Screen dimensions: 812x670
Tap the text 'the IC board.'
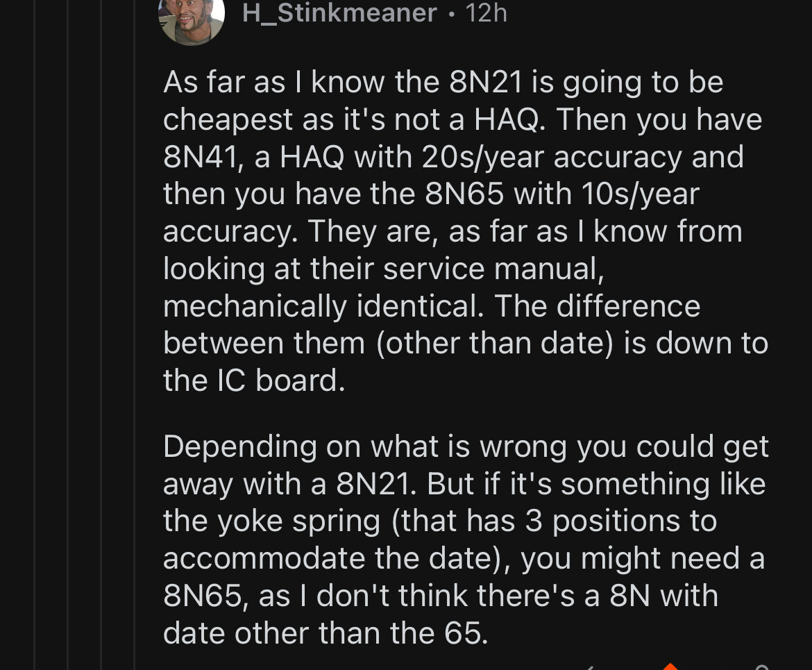tap(254, 380)
